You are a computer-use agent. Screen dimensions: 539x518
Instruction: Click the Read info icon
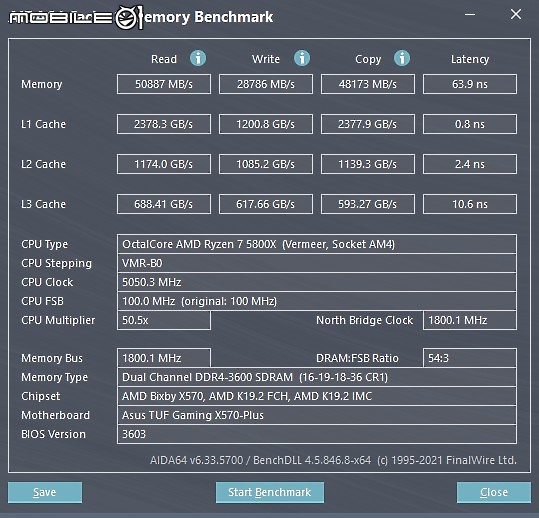[198, 58]
